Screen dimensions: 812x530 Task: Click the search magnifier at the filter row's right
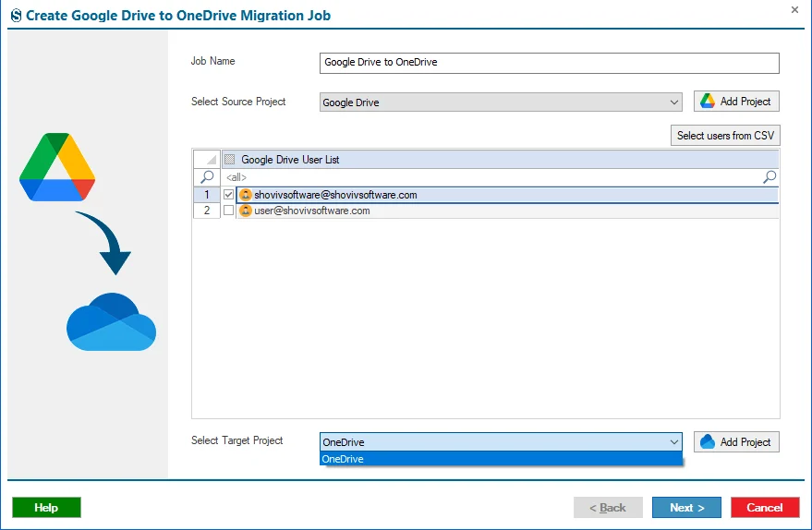pyautogui.click(x=770, y=177)
